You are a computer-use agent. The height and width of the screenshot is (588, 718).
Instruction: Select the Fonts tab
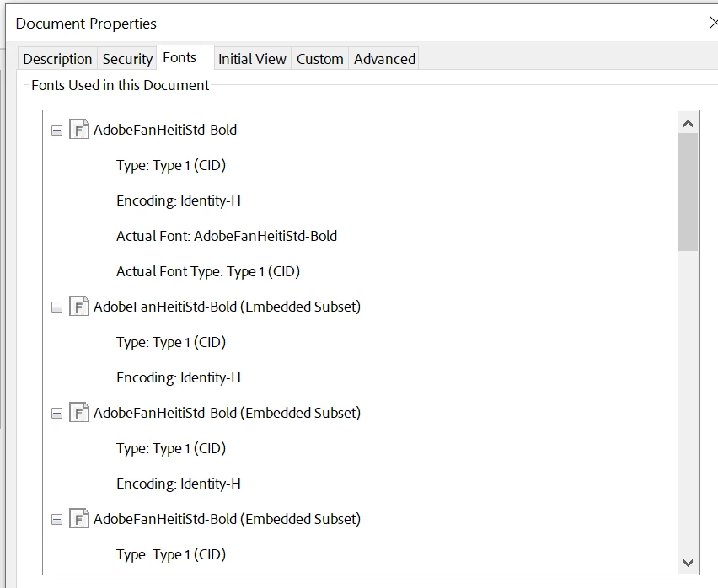[185, 57]
